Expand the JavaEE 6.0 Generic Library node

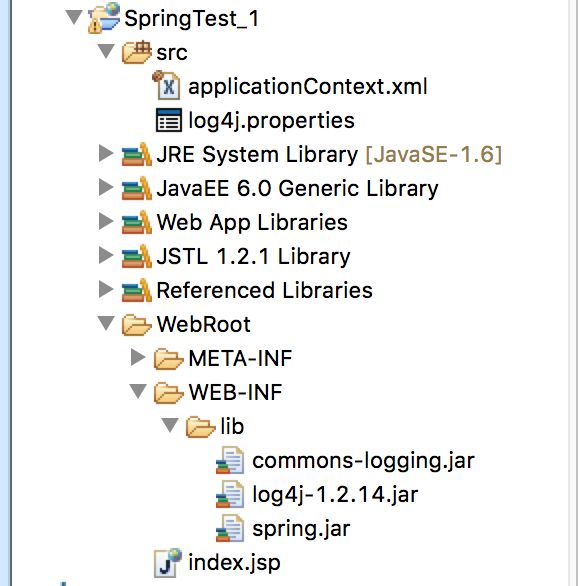click(106, 187)
